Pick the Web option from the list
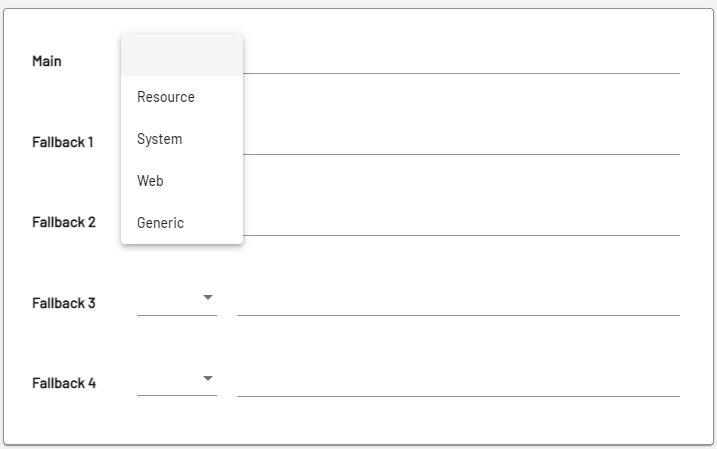 point(150,181)
